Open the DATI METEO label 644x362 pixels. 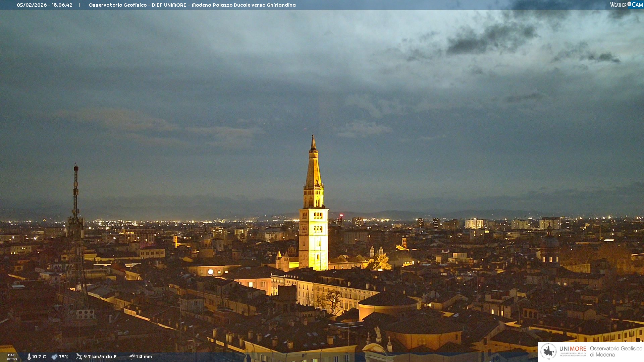[x=12, y=357]
